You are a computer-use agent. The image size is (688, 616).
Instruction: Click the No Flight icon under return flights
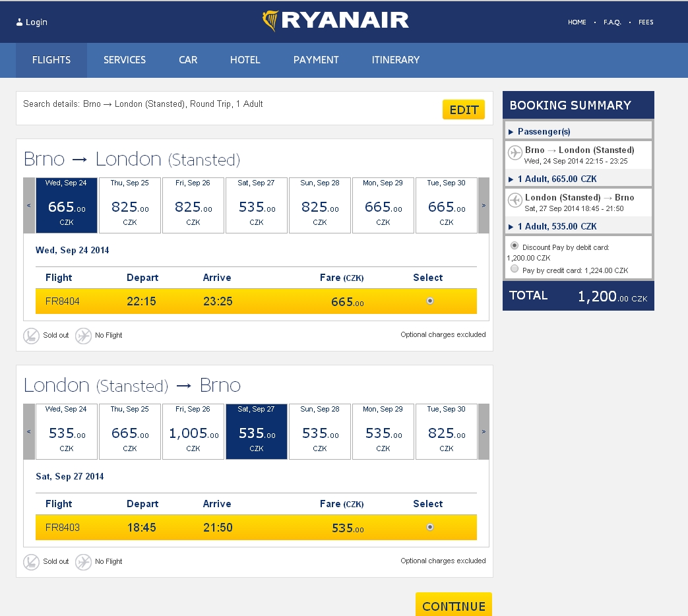click(83, 562)
